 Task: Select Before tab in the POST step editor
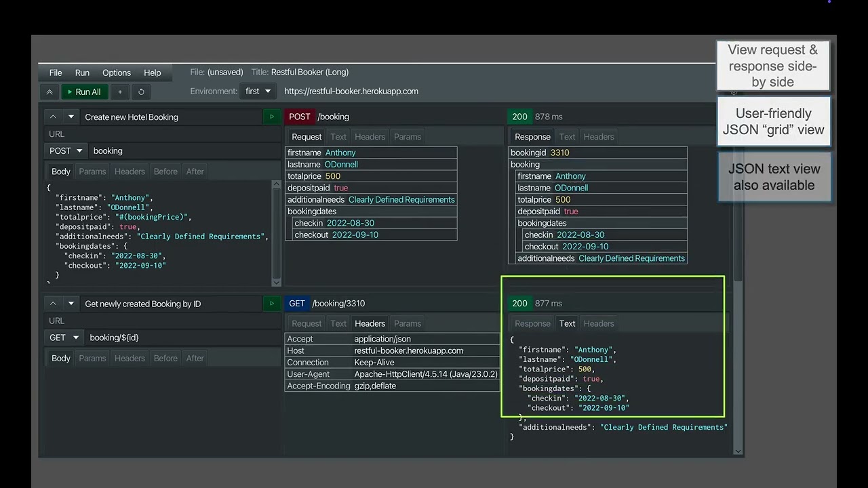point(165,171)
